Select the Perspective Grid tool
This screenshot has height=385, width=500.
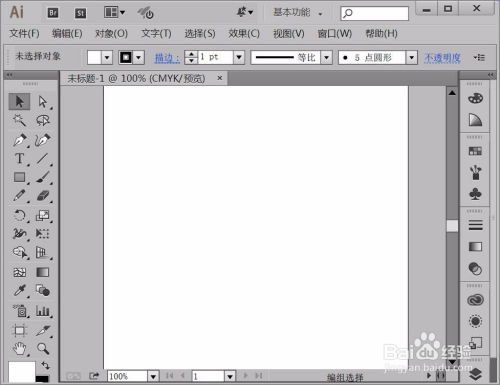pyautogui.click(x=43, y=253)
